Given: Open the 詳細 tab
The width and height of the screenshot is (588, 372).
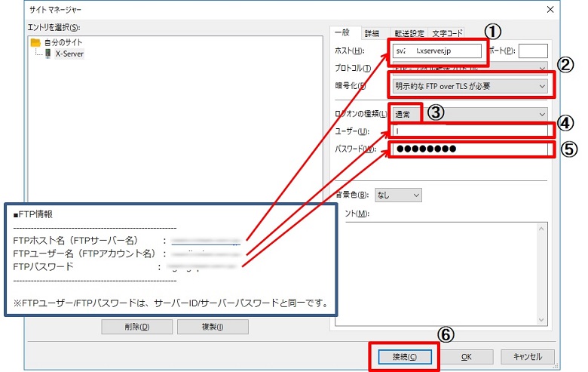Looking at the screenshot, I should tap(372, 34).
